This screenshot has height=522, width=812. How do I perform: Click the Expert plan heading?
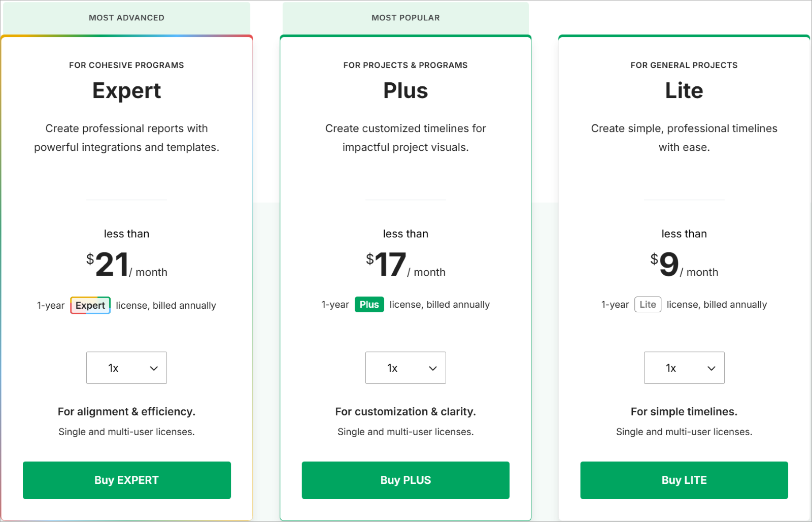126,91
